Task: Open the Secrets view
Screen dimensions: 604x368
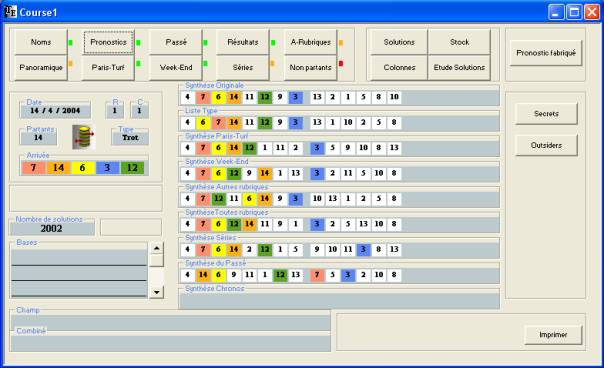Action: [546, 114]
